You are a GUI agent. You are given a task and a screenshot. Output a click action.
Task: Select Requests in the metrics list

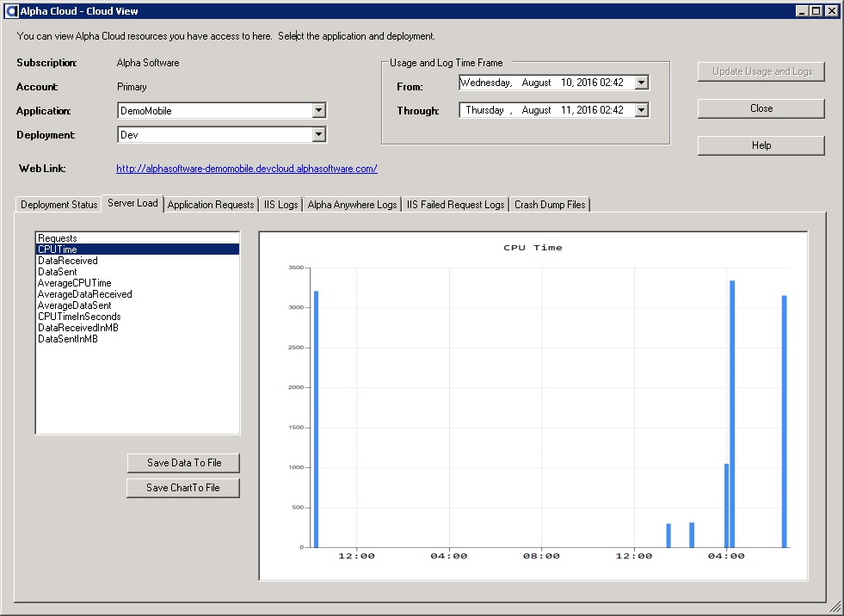(x=138, y=238)
